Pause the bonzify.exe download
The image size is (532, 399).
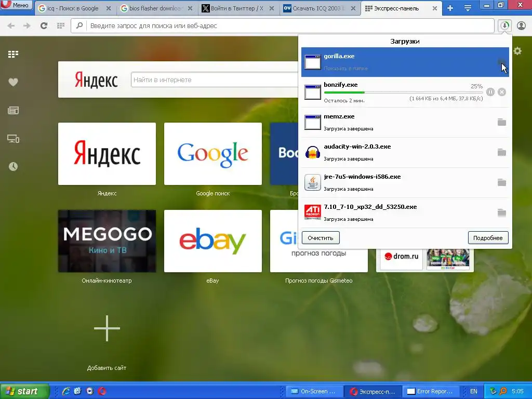pyautogui.click(x=490, y=92)
